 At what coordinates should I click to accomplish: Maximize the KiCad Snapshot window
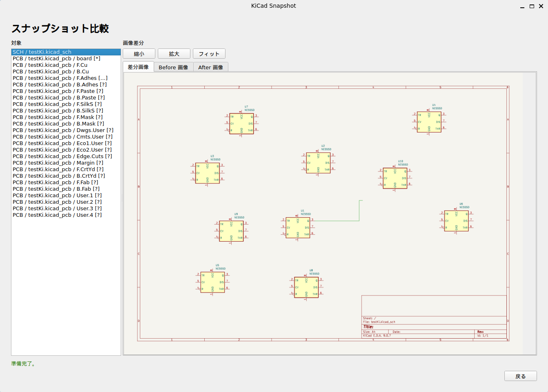(x=532, y=6)
